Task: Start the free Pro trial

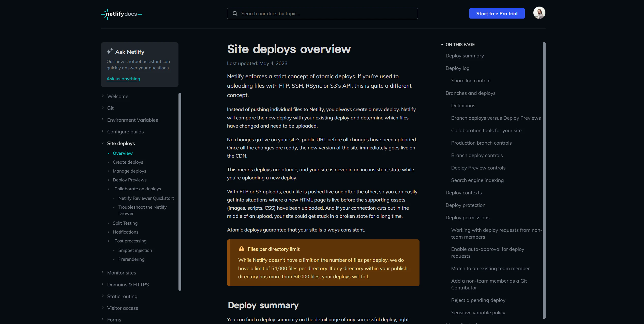Action: pos(497,13)
